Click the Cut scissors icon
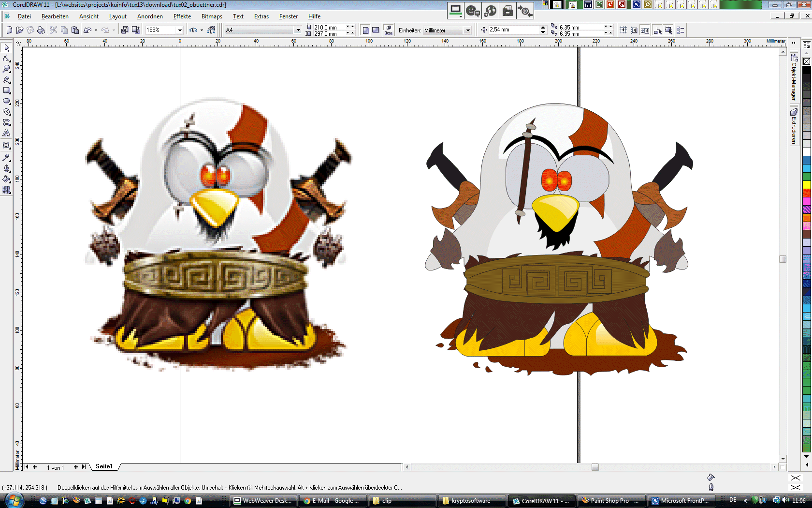The image size is (812, 508). pos(54,30)
